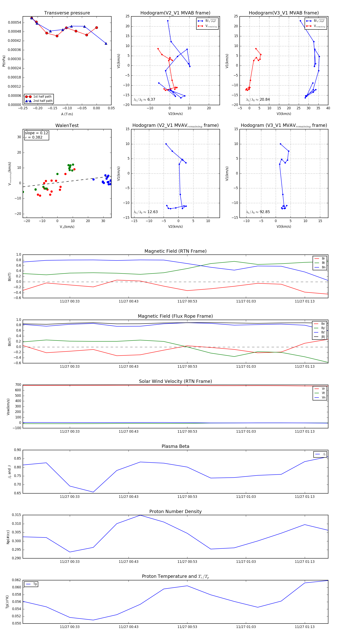The width and height of the screenshot is (351, 644).
Task: Select the eigenvalue ratio text '20.84'
Action: pyautogui.click(x=265, y=100)
